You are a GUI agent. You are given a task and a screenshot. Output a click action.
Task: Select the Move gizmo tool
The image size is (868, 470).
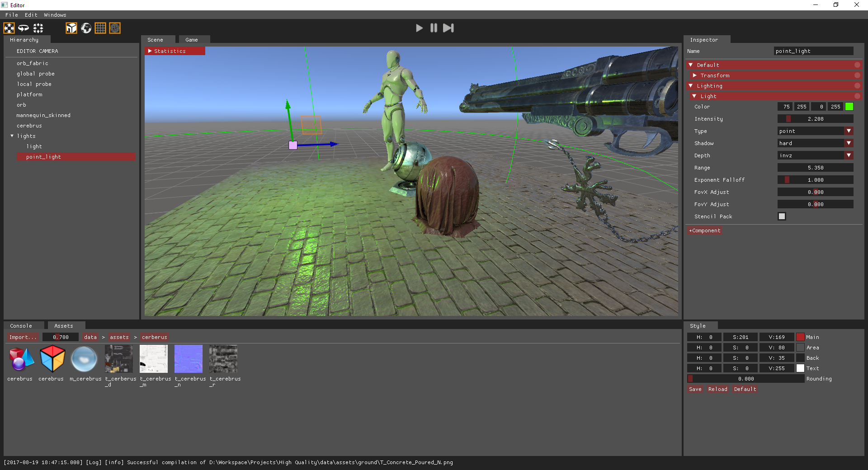pos(9,28)
